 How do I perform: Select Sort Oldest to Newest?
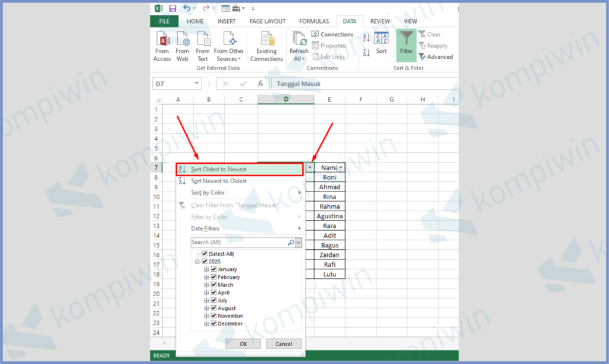tap(219, 170)
